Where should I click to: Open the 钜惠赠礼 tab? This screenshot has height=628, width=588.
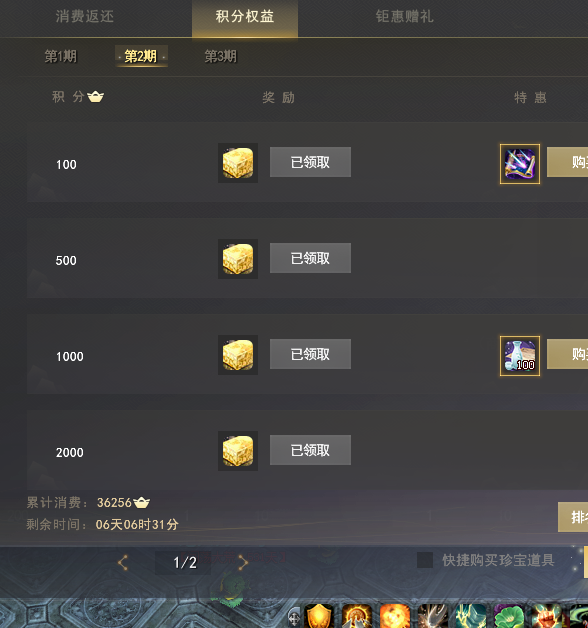(x=405, y=17)
